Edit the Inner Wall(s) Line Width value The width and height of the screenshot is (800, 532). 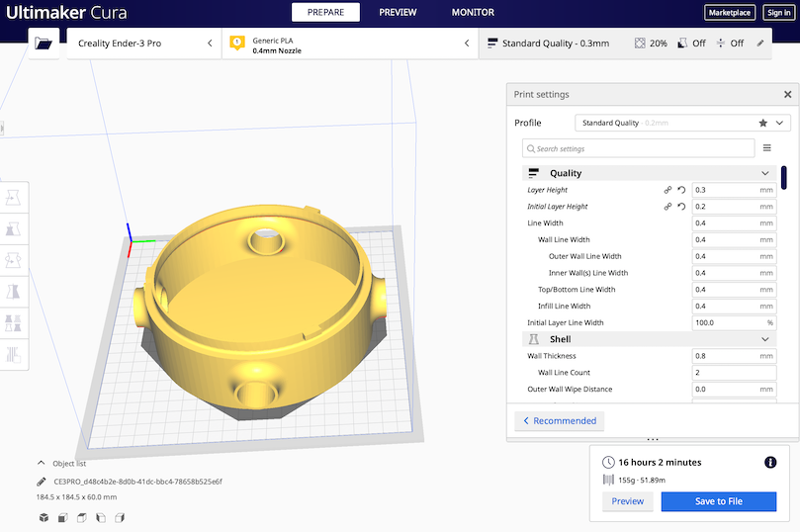pyautogui.click(x=734, y=273)
